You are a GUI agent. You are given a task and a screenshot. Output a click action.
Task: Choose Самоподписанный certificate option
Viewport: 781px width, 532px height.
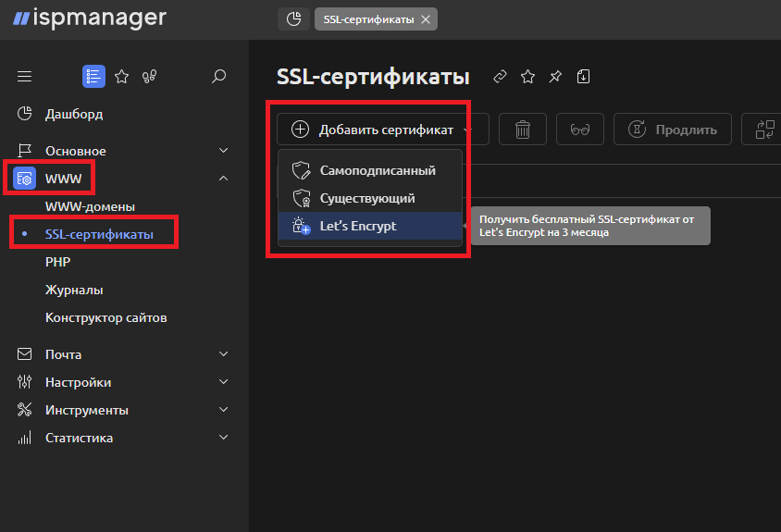(x=370, y=170)
